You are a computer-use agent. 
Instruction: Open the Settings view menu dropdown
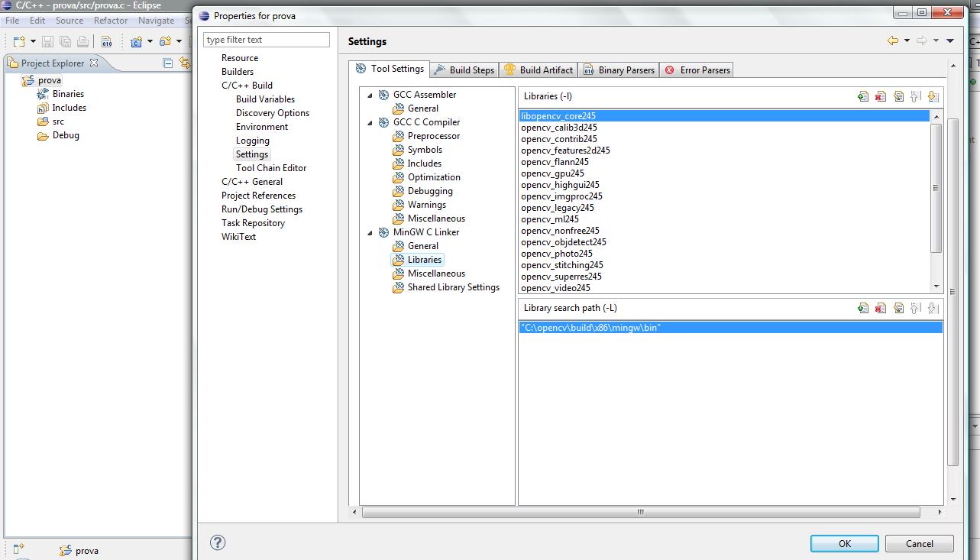pos(950,40)
